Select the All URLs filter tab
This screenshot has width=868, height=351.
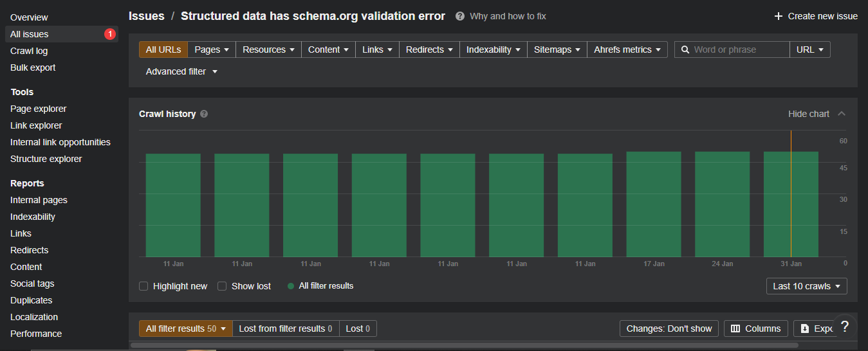(163, 50)
